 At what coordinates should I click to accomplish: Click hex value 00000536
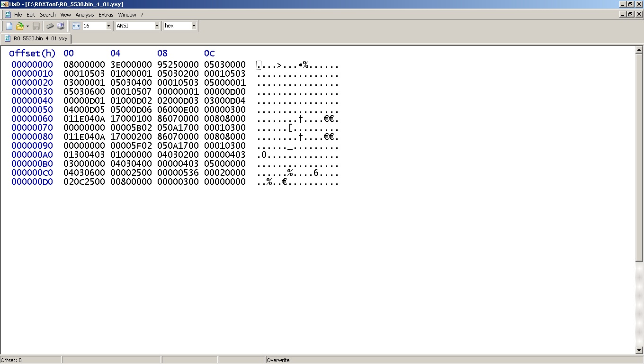point(178,173)
